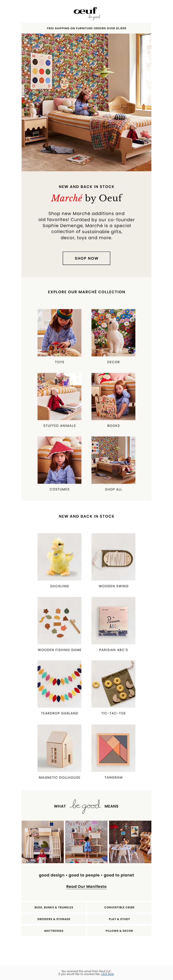Follow the Read Our Manifesto link
The image size is (173, 980).
(x=86, y=886)
